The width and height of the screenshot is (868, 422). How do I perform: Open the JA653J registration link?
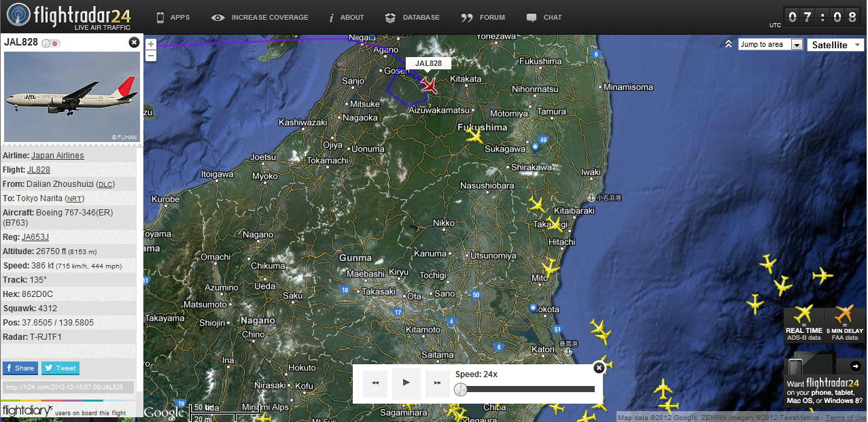(35, 237)
